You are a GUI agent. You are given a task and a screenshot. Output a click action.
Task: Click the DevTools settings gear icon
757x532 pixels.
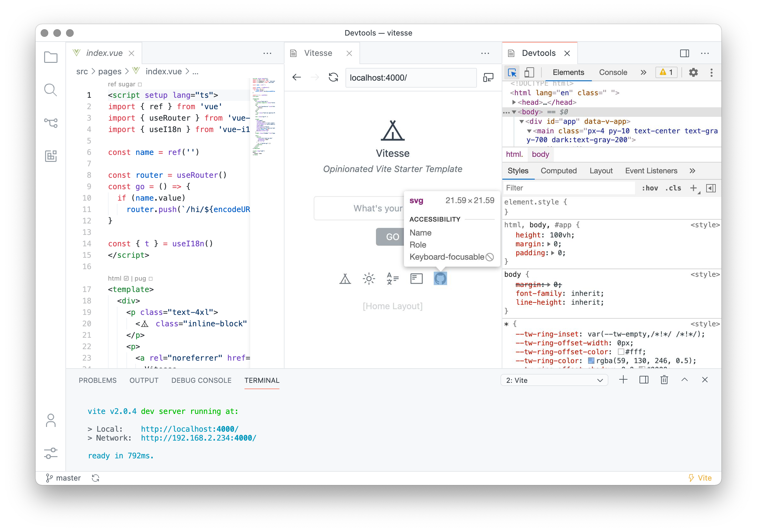coord(693,72)
